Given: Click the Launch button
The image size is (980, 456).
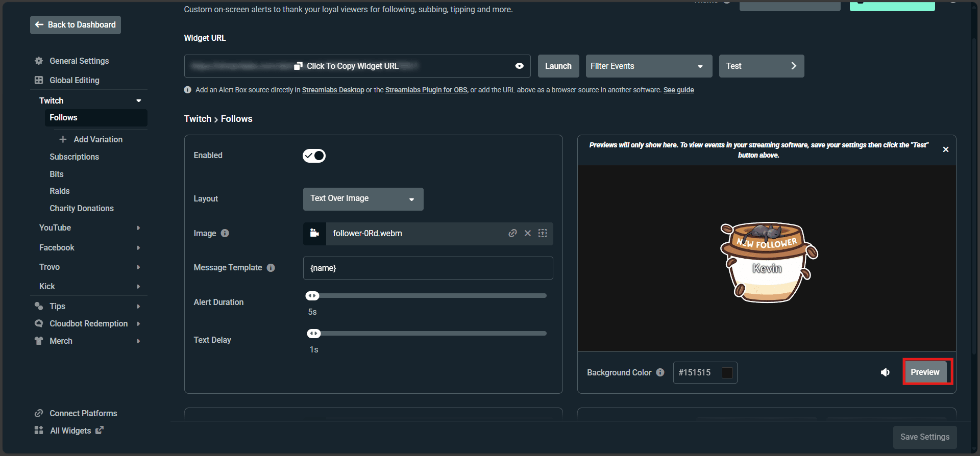Looking at the screenshot, I should [x=558, y=66].
